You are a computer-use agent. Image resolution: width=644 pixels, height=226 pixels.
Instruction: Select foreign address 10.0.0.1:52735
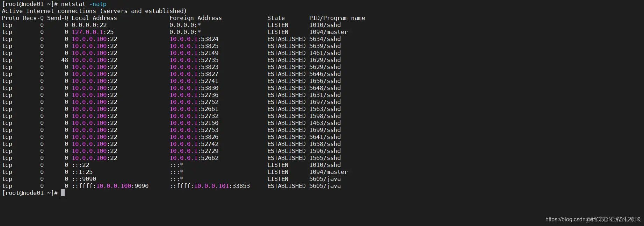point(194,60)
